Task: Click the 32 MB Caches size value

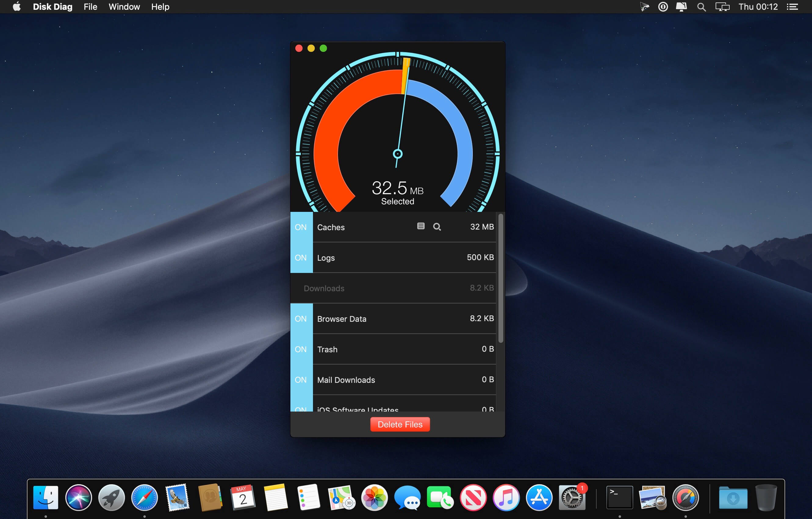Action: coord(482,227)
